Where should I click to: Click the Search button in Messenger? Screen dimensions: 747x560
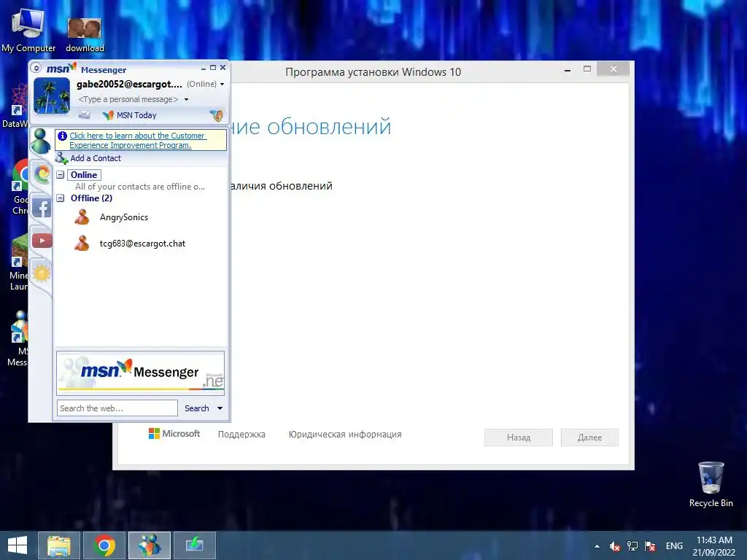click(197, 408)
